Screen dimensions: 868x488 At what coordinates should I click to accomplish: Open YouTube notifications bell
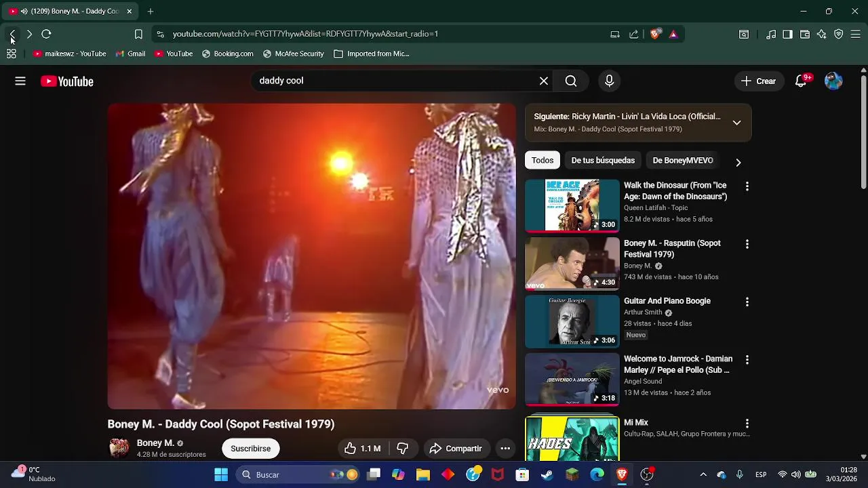pyautogui.click(x=801, y=81)
